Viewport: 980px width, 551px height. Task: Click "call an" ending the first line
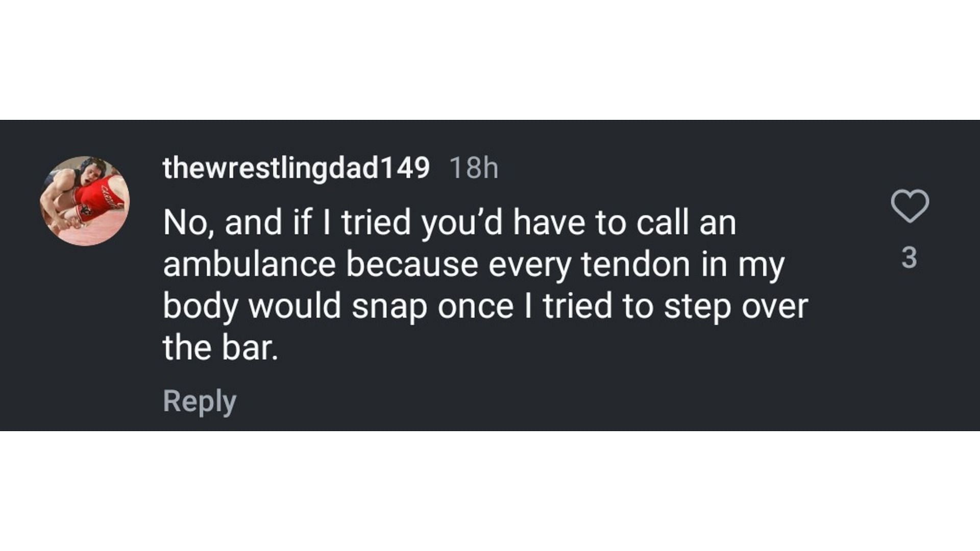click(x=676, y=222)
